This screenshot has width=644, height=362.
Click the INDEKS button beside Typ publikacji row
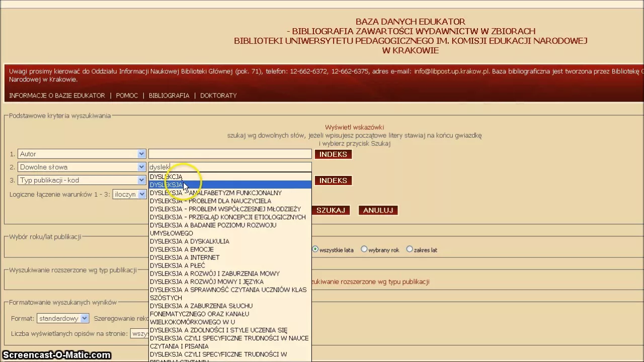(x=333, y=180)
